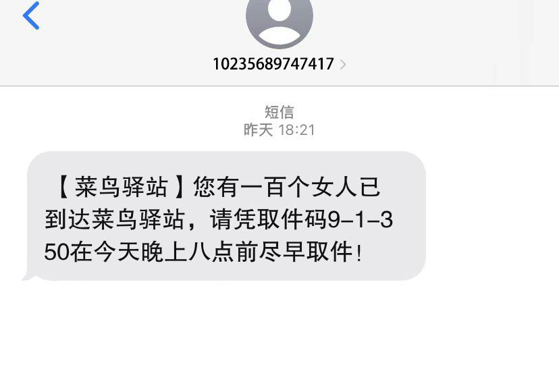
Task: Tap 到达菜鸟驿站 on the second message line
Action: coord(115,219)
